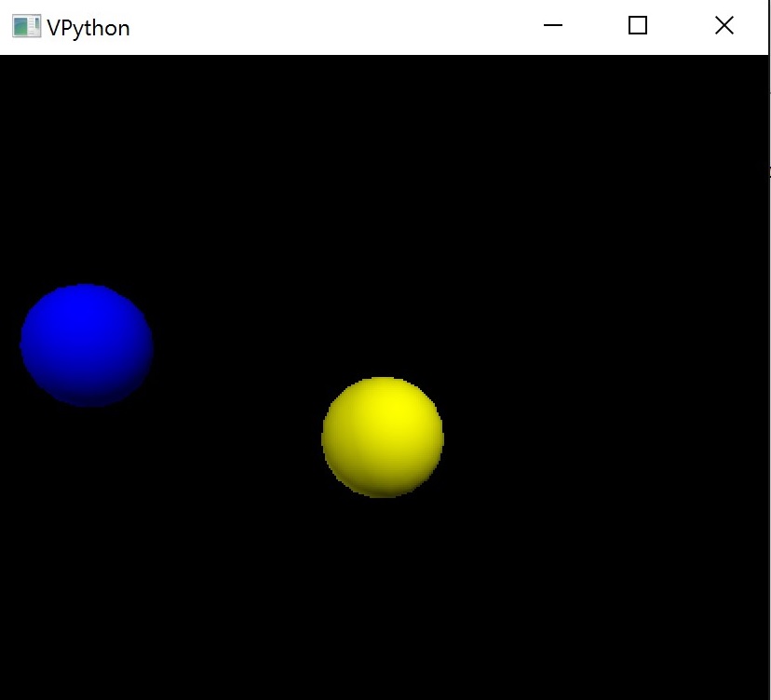Close the VPython window
The image size is (771, 700).
(x=724, y=26)
